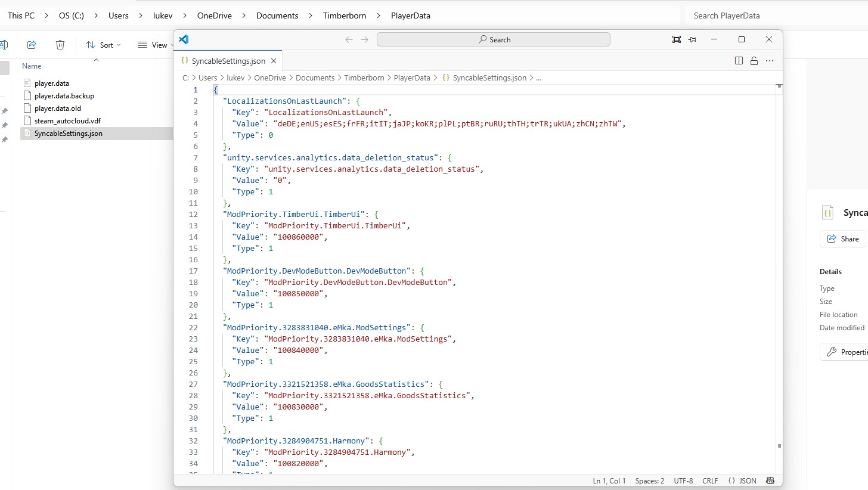Open the editor More Actions ellipsis menu
Viewport: 868px width, 490px height.
click(x=770, y=61)
